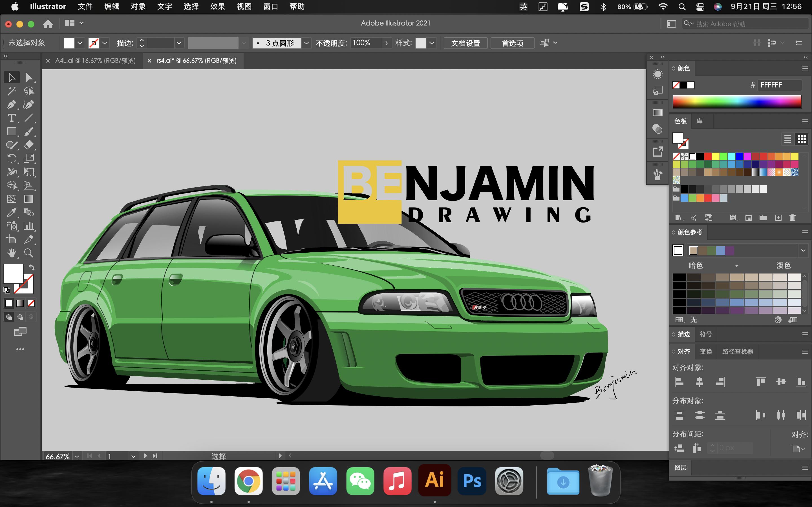The width and height of the screenshot is (812, 507).
Task: Click the 文档设置 button
Action: (x=465, y=43)
